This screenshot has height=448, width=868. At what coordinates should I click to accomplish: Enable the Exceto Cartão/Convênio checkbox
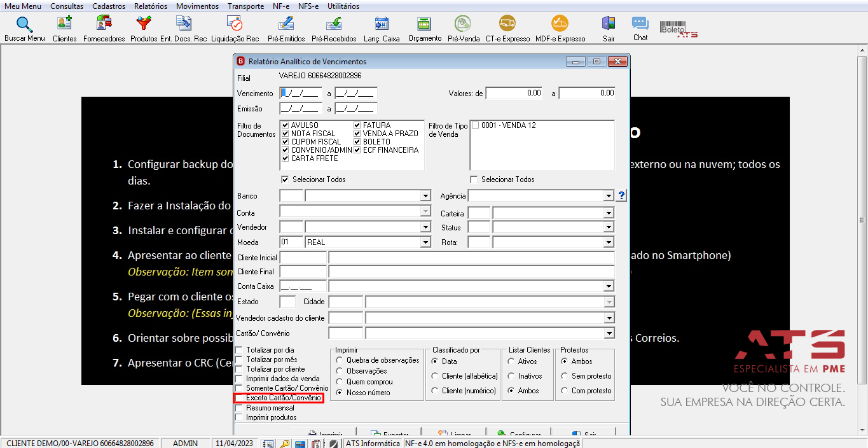coord(239,398)
